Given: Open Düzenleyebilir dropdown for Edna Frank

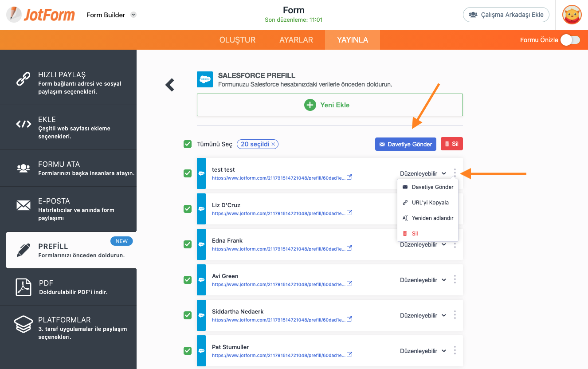Looking at the screenshot, I should click(423, 244).
